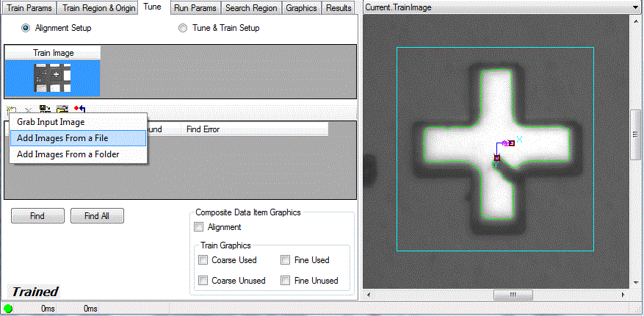Click the red dot arrow toolbar icon

click(79, 109)
